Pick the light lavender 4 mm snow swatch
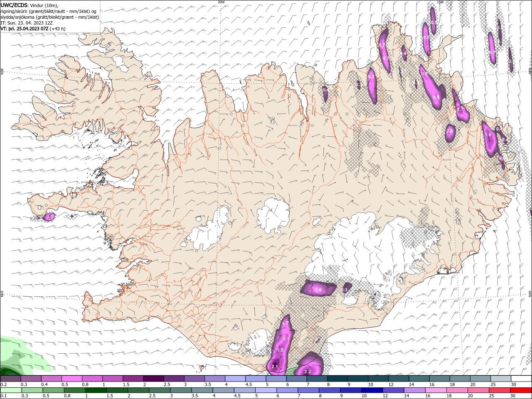Screen dimensions: 532x399 pyautogui.click(x=235, y=379)
